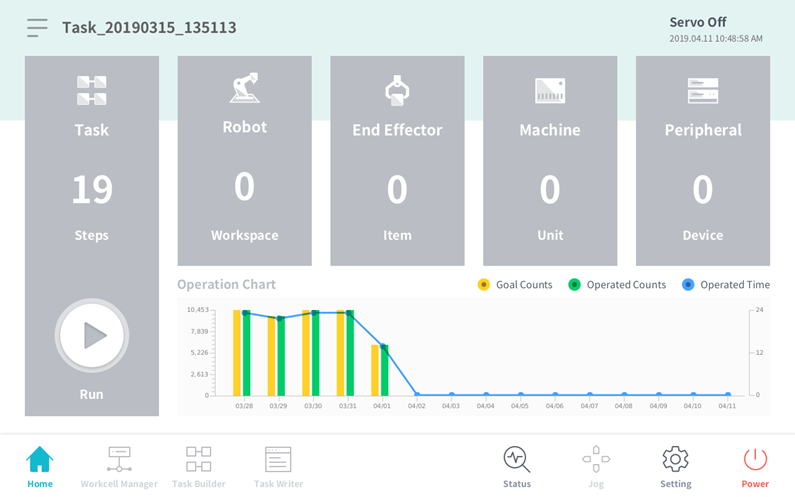795x497 pixels.
Task: Open Workcell Manager in bottom bar
Action: point(119,466)
